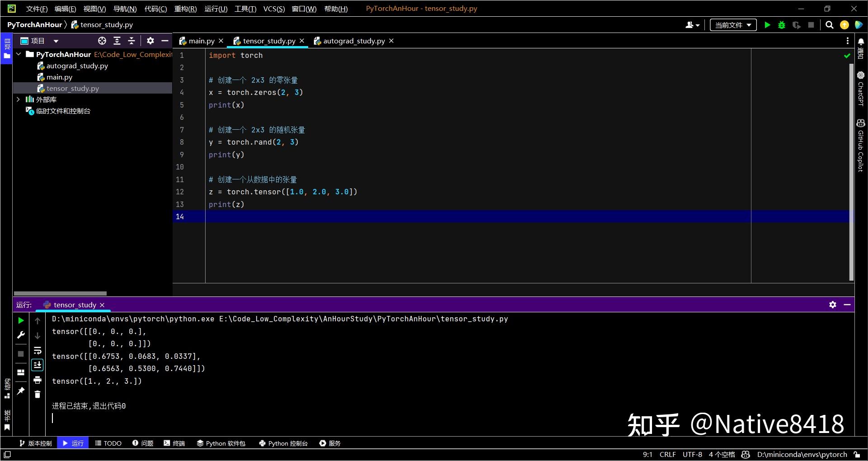Open project panel settings gear
Image resolution: width=868 pixels, height=461 pixels.
[x=150, y=41]
